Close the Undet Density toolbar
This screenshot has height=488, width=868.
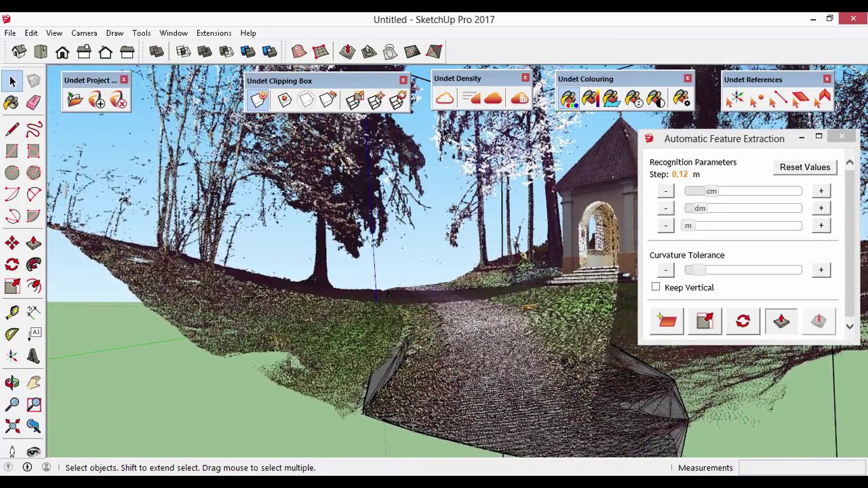(x=525, y=79)
